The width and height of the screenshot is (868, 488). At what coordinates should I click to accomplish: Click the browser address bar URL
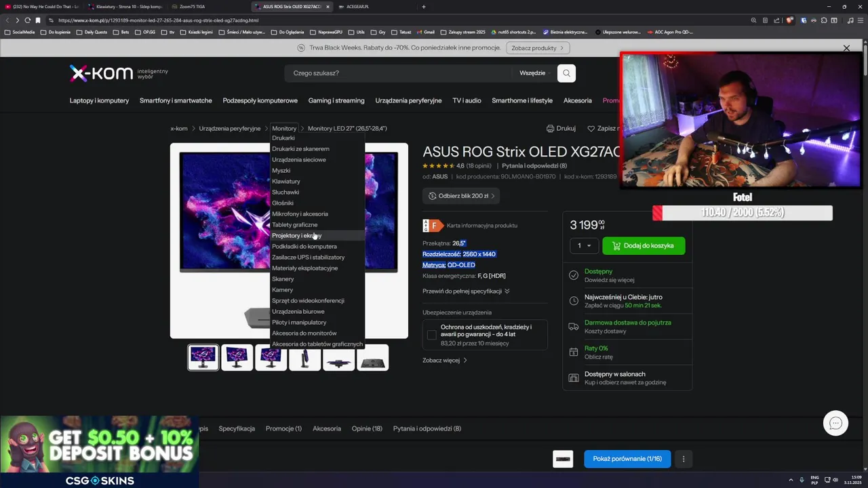pyautogui.click(x=158, y=20)
